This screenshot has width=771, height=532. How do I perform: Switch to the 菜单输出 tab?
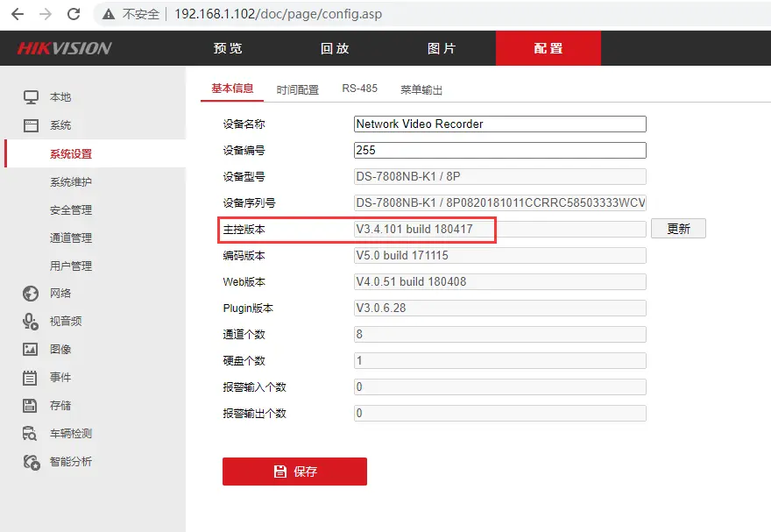click(421, 89)
